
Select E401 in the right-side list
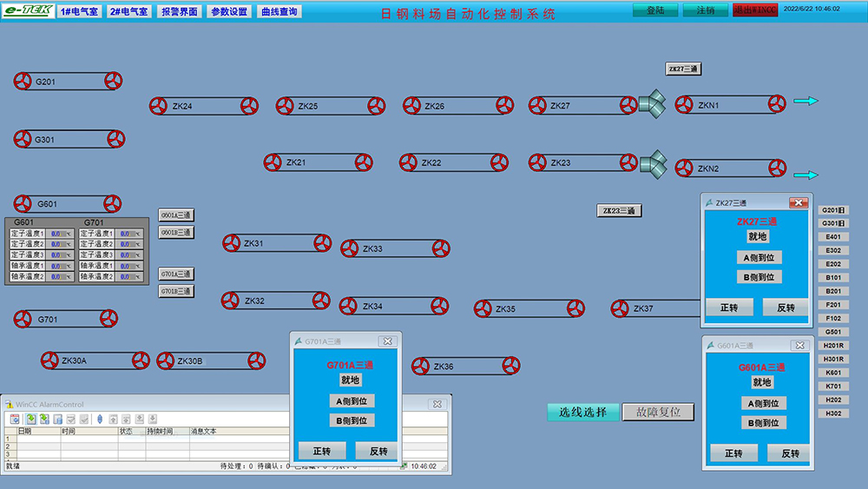pyautogui.click(x=833, y=237)
